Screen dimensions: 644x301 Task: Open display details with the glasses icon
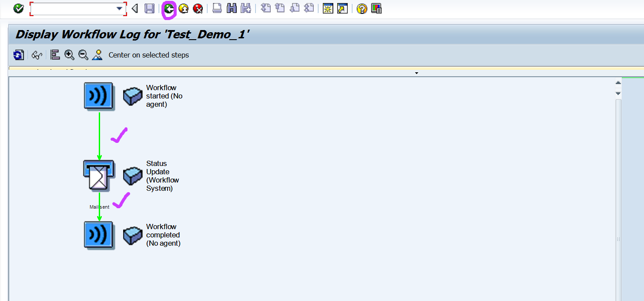tap(37, 55)
